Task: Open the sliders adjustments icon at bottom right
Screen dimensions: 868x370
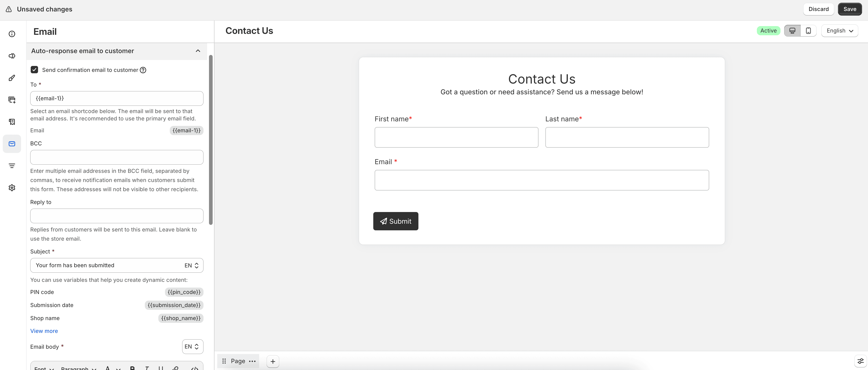Action: (x=860, y=361)
